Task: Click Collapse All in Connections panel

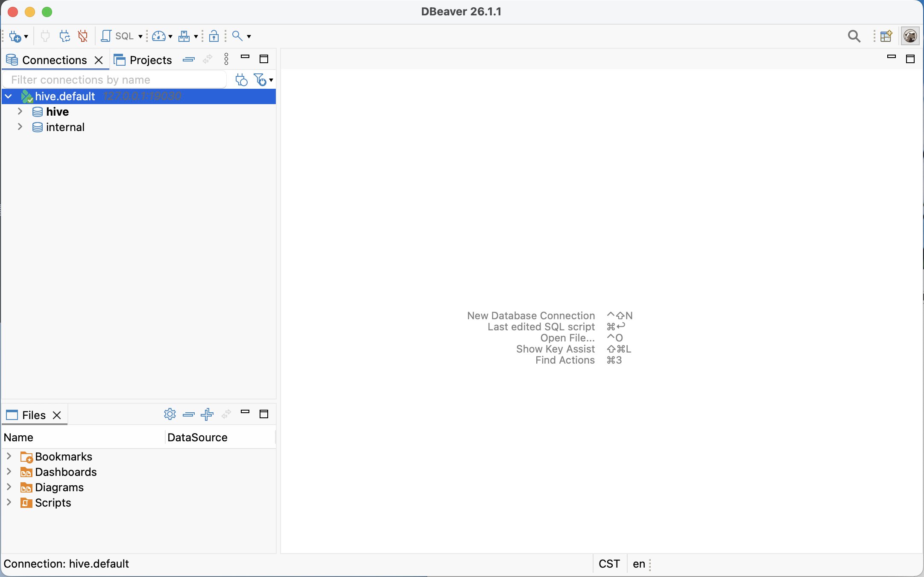Action: 188,60
